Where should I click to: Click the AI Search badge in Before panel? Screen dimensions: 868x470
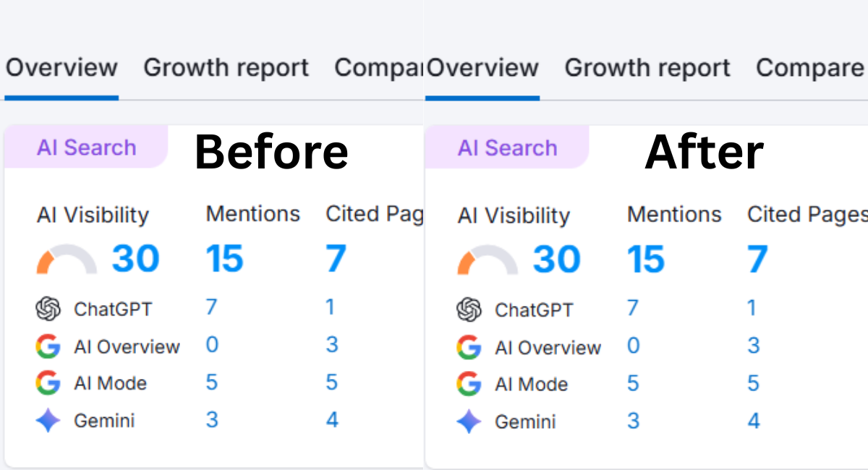[86, 147]
